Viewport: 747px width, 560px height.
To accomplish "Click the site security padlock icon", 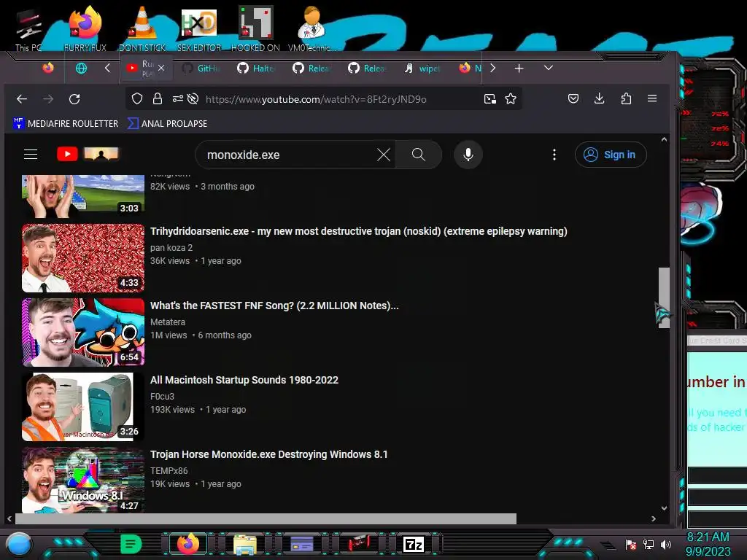I will tap(158, 99).
